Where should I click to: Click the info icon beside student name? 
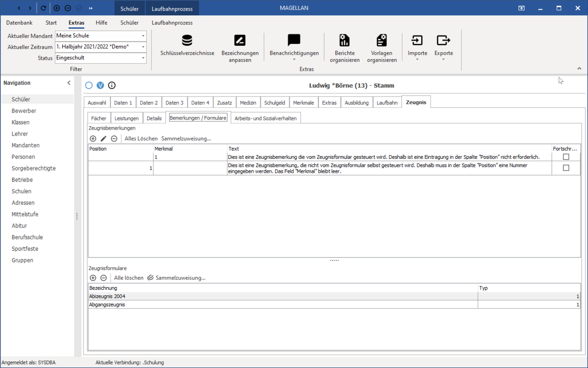(x=112, y=85)
